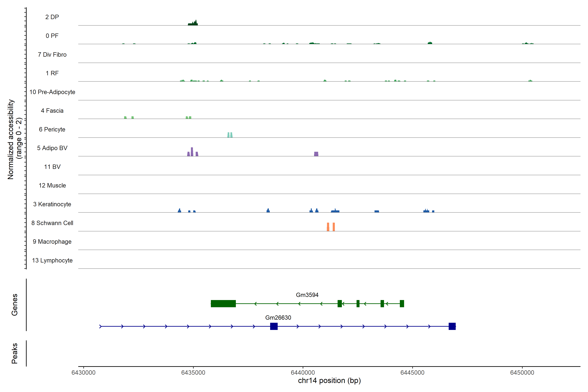Click the Peaks panel label
This screenshot has height=392, width=588.
click(15, 353)
